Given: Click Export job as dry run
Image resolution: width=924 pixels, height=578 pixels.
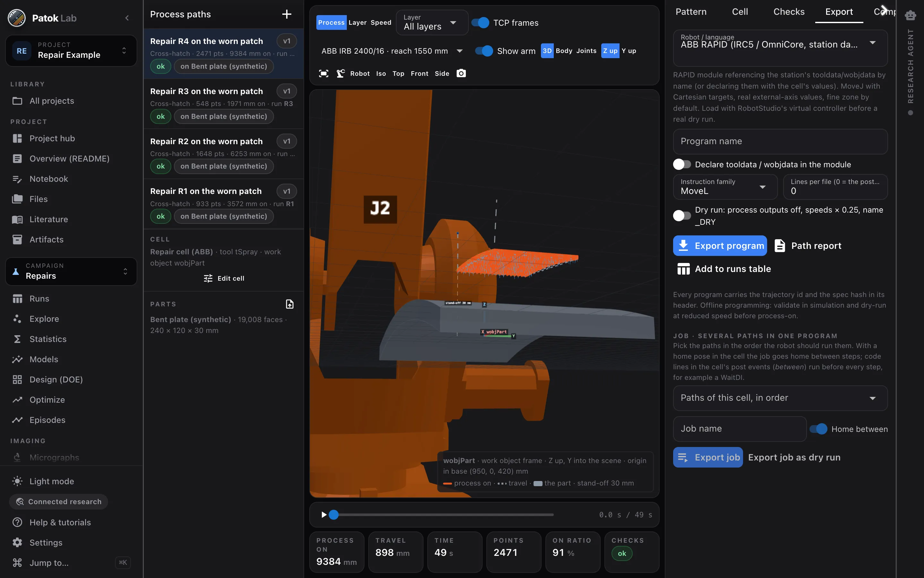Looking at the screenshot, I should [794, 457].
